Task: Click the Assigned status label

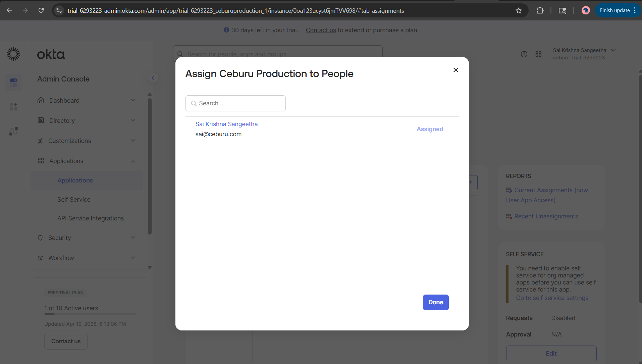Action: 430,129
